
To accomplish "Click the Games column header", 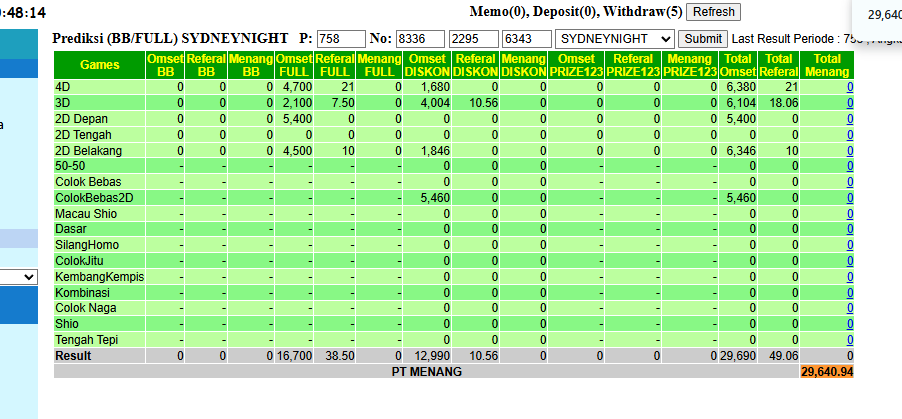I will pyautogui.click(x=100, y=65).
